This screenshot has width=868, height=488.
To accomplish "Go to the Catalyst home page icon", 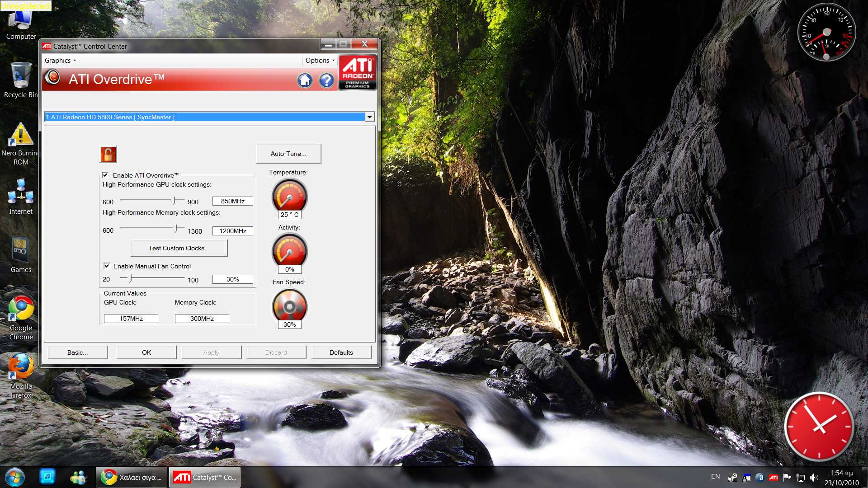I will 305,80.
